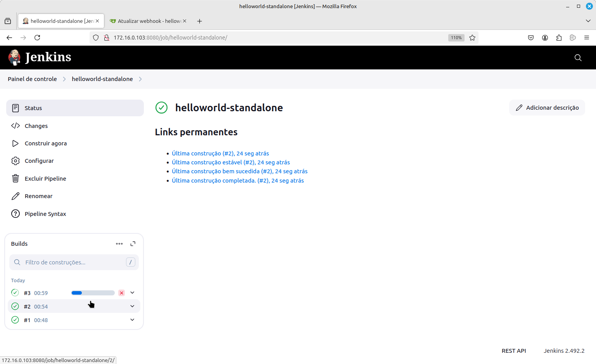Switch to the Atualizar webhook browser tab
Screen dimensions: 596x364
149,21
